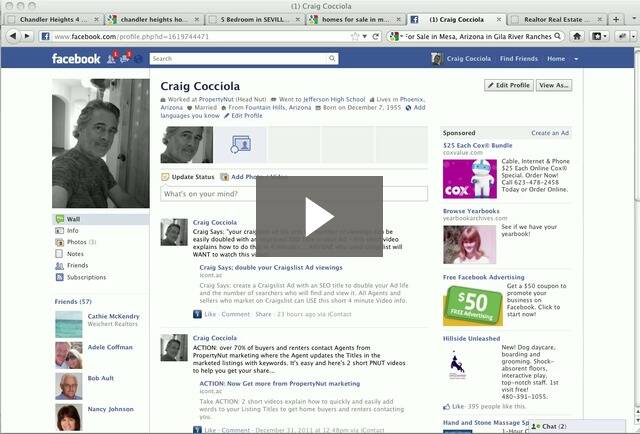Viewport: 640px width, 434px height.
Task: Click the bookmark star in address bar
Action: (355, 36)
